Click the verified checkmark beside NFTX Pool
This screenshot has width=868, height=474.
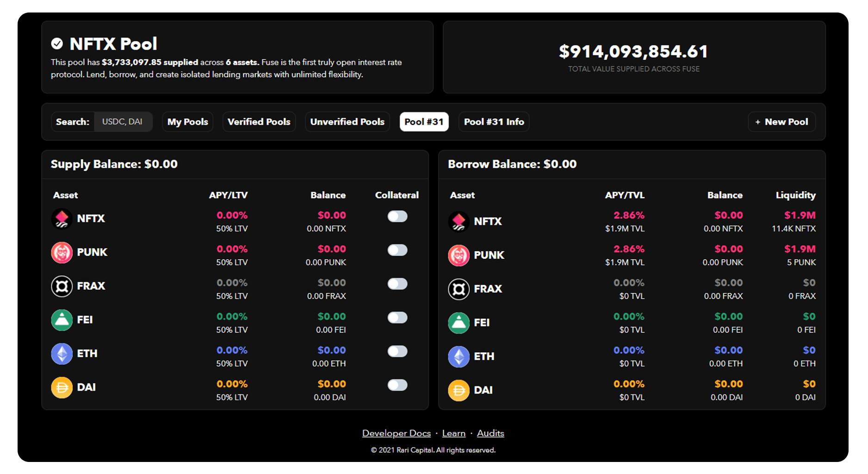tap(57, 44)
